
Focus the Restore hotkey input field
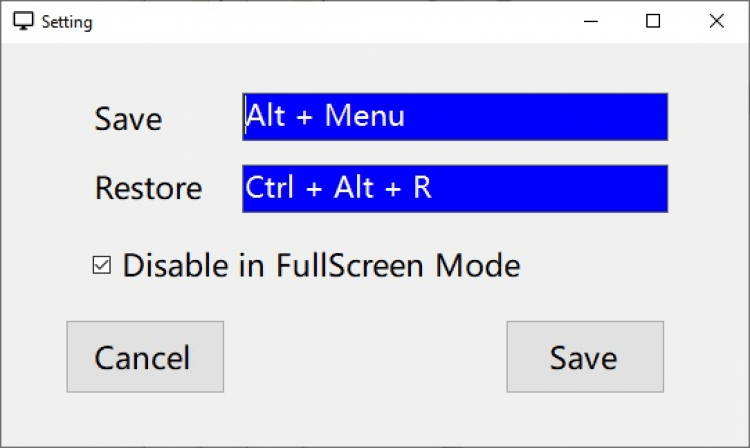[x=455, y=189]
